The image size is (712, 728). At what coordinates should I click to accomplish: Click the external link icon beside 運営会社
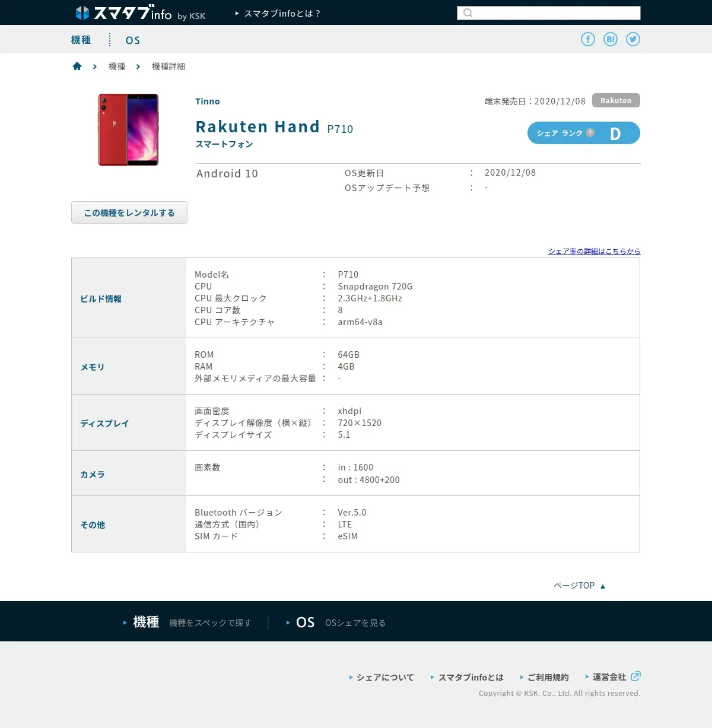click(635, 676)
